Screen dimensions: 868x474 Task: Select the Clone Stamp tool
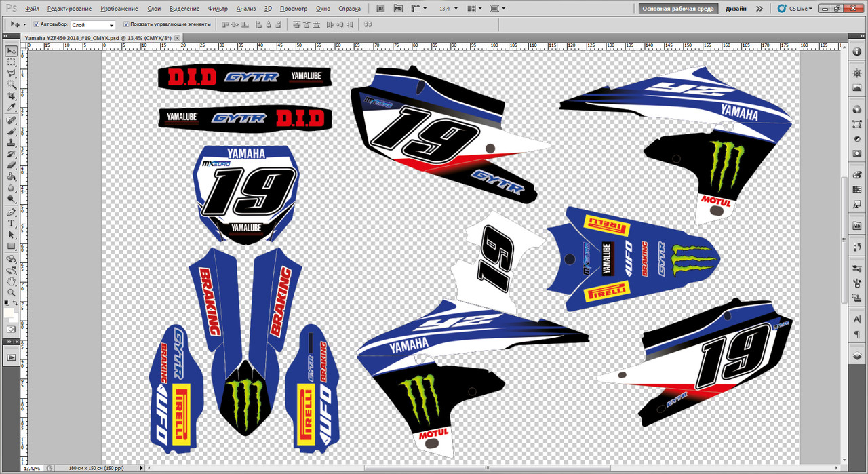pyautogui.click(x=12, y=143)
